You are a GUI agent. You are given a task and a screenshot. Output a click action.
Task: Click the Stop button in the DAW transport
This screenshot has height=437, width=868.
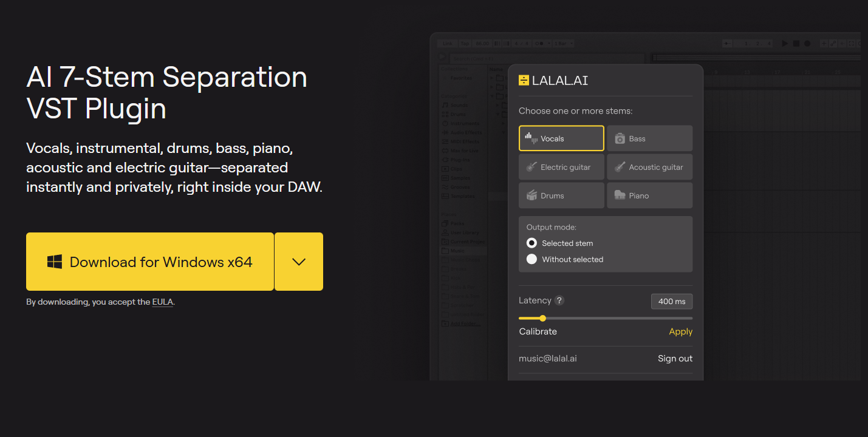pyautogui.click(x=796, y=44)
